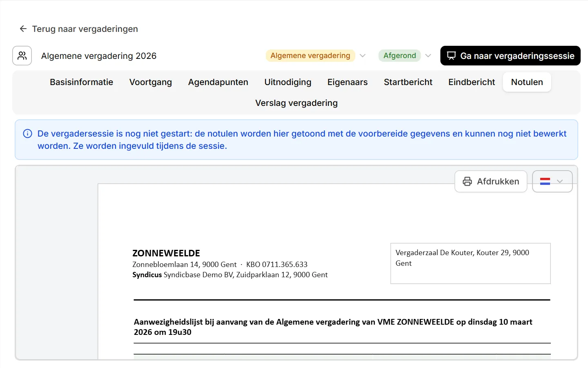Click the Aanwezigheidslijst heading text
Screen dimensions: 588x368
tap(333, 327)
